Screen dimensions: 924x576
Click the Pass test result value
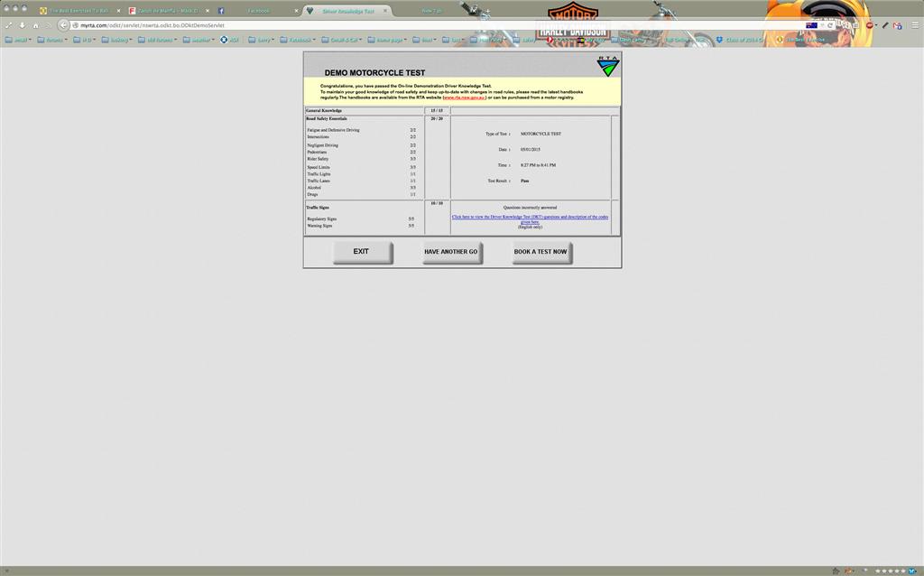pos(524,181)
